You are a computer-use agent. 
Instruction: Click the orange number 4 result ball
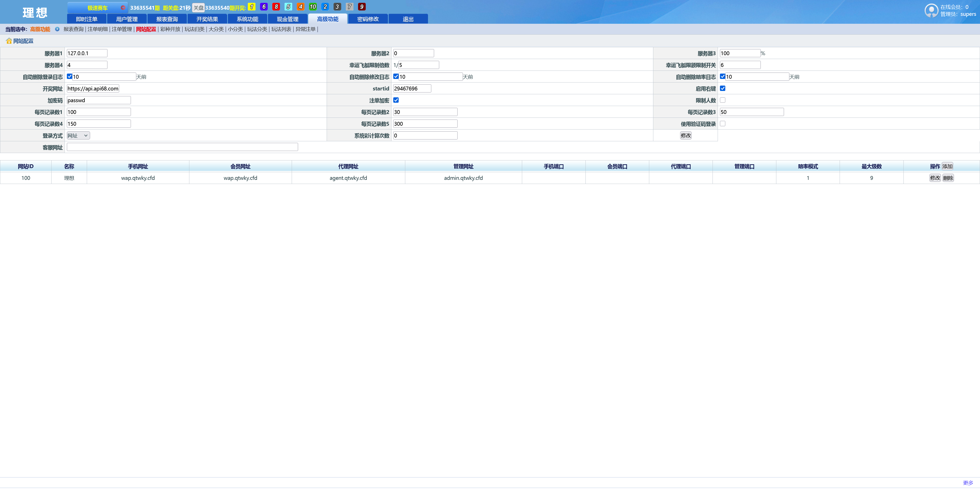[x=301, y=7]
